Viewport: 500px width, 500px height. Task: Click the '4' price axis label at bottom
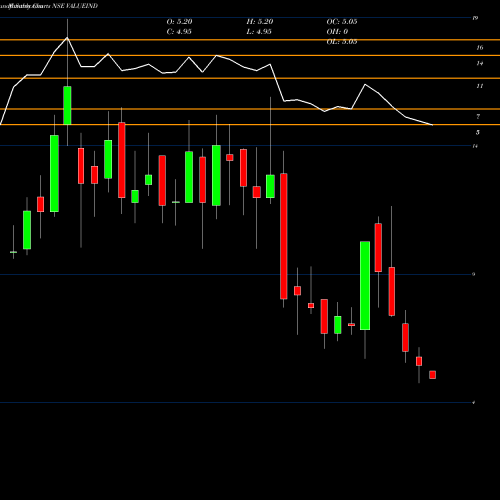pos(474,403)
